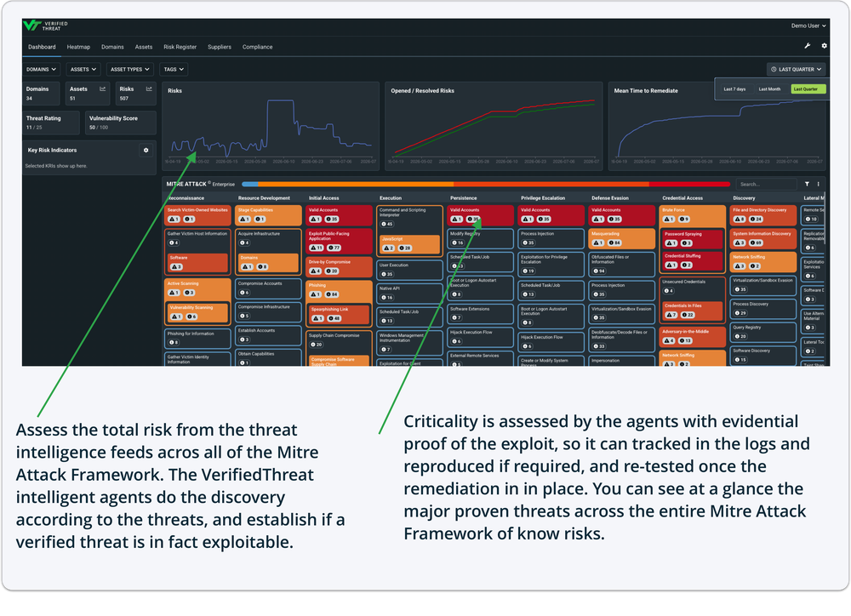Click the Risks line chart

pos(271,127)
